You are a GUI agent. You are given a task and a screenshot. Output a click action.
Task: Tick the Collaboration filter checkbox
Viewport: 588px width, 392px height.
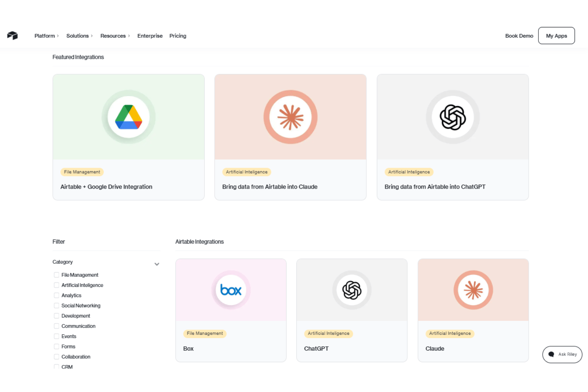coord(56,357)
